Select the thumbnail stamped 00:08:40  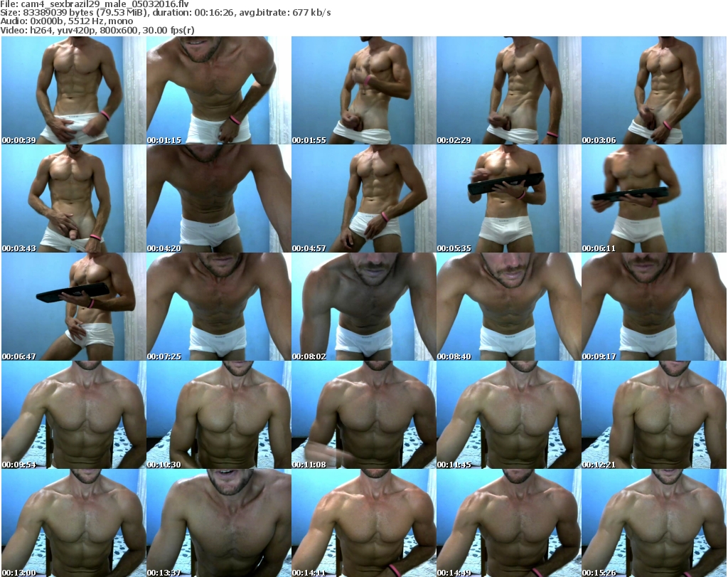[x=509, y=307]
